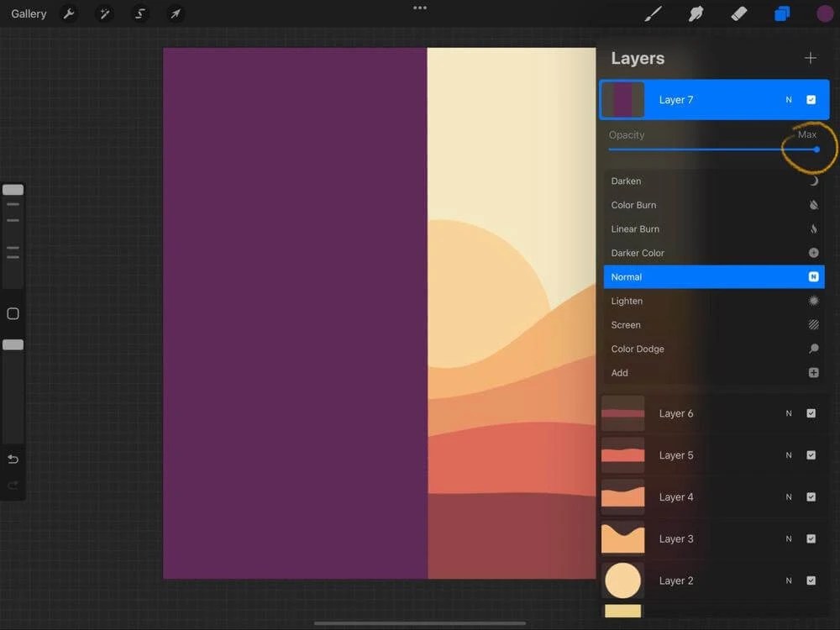Open blend mode options for Layer 3
Image resolution: width=840 pixels, height=630 pixels.
click(x=788, y=538)
